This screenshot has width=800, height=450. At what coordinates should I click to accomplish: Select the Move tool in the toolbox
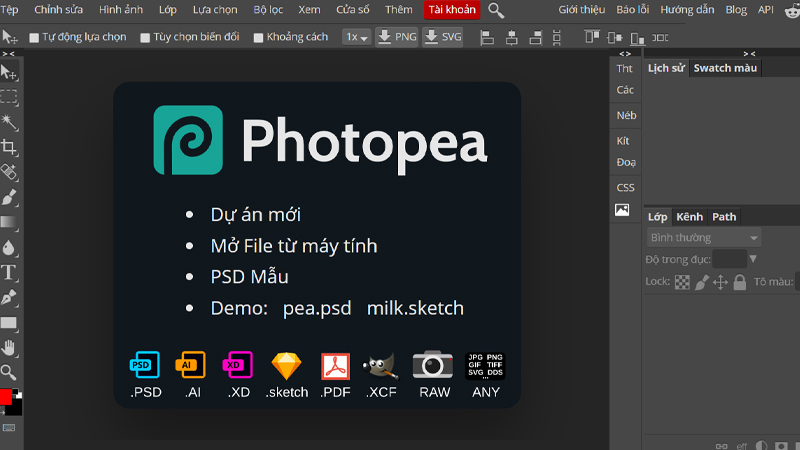8,72
